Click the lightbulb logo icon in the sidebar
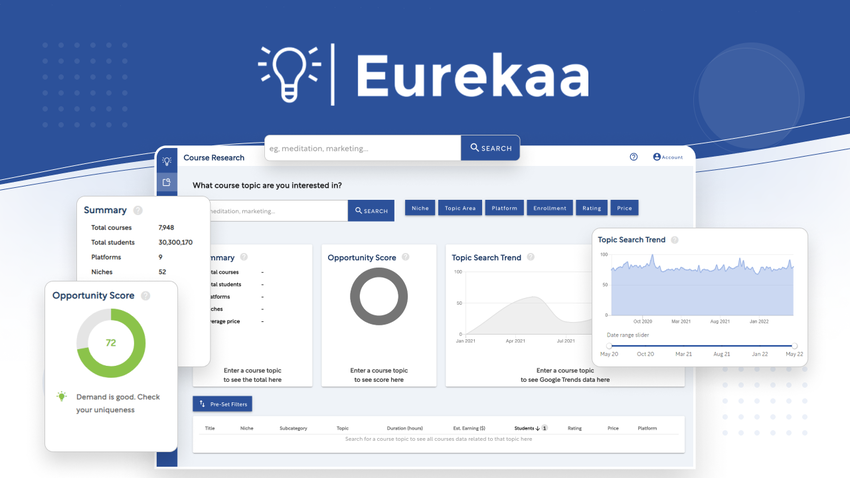The width and height of the screenshot is (850, 478). pos(166,160)
